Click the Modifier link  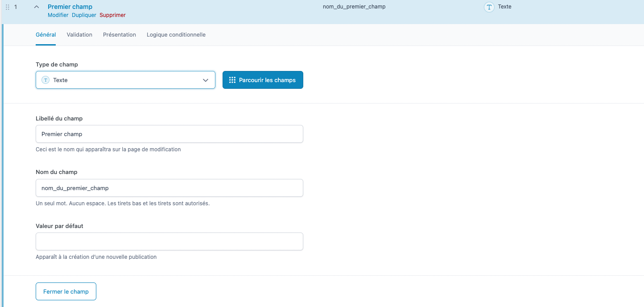(x=58, y=15)
